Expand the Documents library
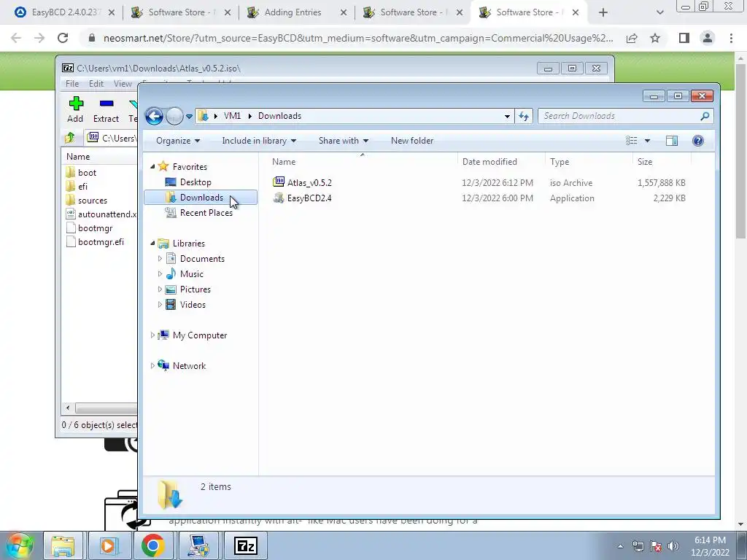The image size is (747, 560). [x=160, y=259]
